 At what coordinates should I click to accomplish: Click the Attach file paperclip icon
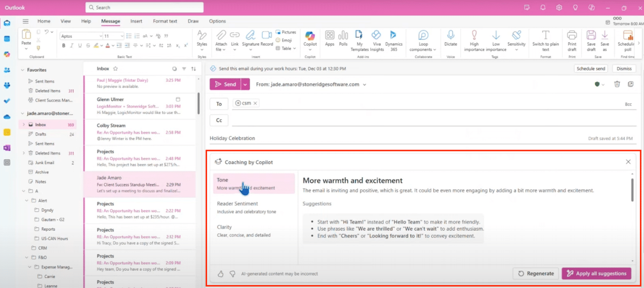click(x=221, y=35)
